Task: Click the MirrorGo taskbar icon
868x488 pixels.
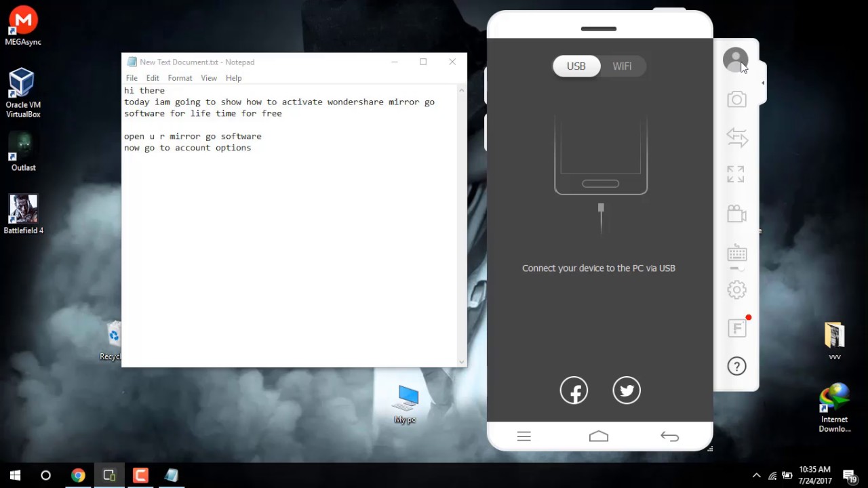Action: pyautogui.click(x=109, y=475)
